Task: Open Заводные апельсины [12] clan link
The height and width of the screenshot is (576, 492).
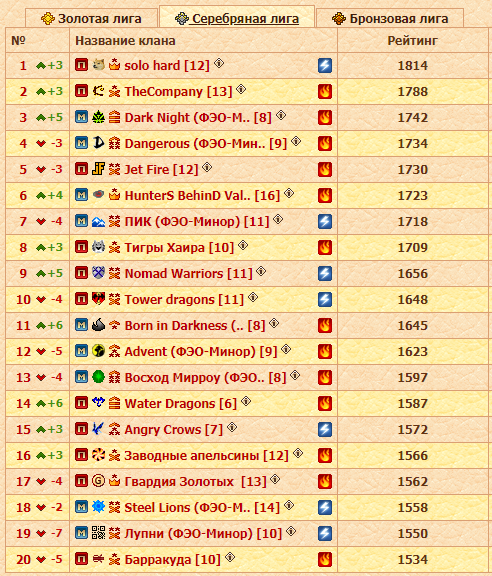Action: pyautogui.click(x=207, y=456)
